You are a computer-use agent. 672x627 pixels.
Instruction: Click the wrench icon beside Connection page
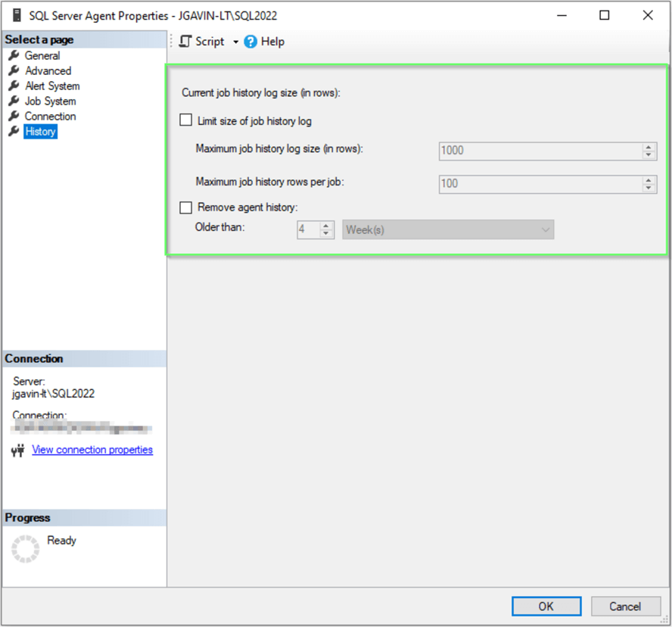[x=14, y=116]
